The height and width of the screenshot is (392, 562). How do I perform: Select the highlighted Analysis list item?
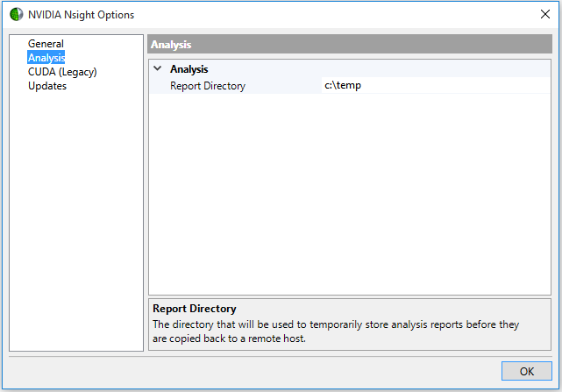point(46,58)
